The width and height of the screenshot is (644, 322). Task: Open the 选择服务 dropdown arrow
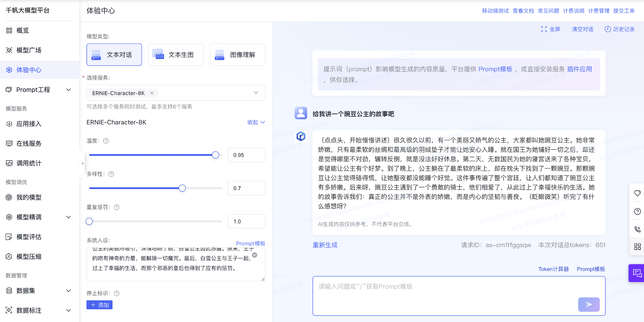(256, 93)
